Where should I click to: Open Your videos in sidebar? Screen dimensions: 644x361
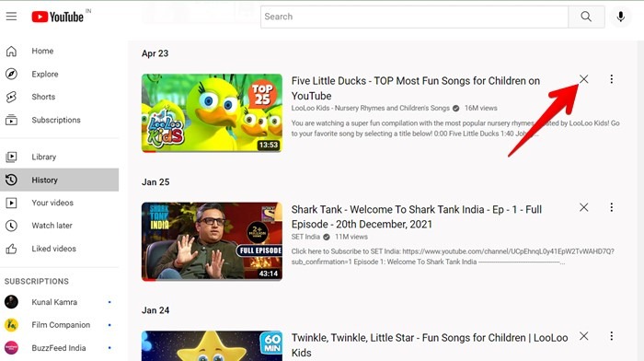click(60, 203)
